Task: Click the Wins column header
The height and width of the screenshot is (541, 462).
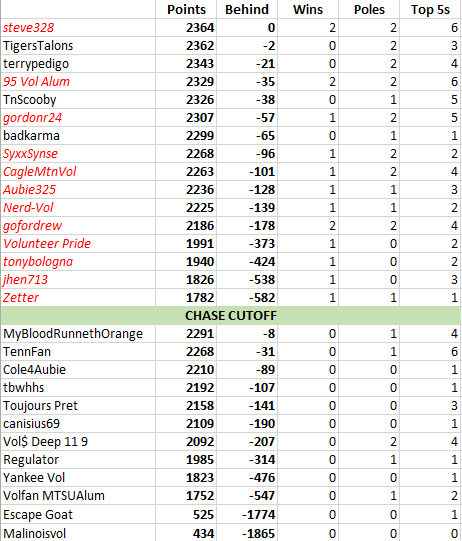Action: coord(308,9)
